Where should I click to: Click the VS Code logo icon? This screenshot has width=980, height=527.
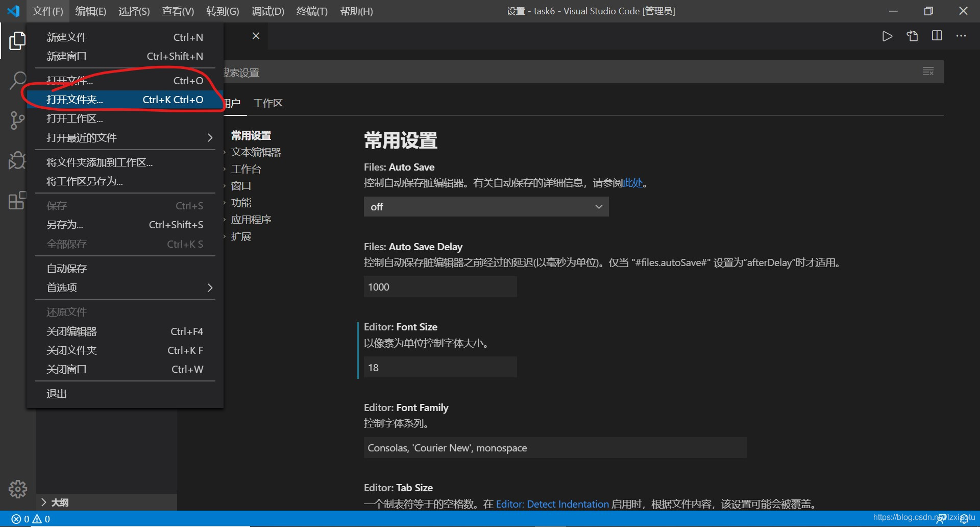click(x=14, y=11)
